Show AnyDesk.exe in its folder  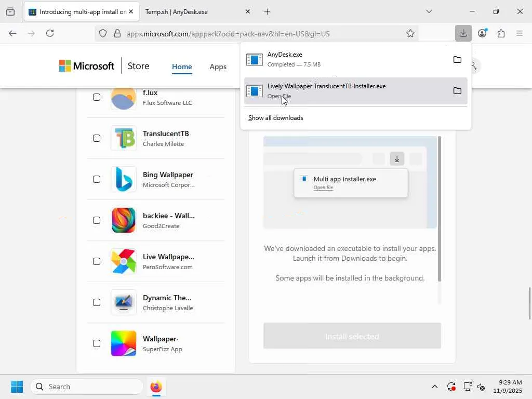click(x=457, y=59)
